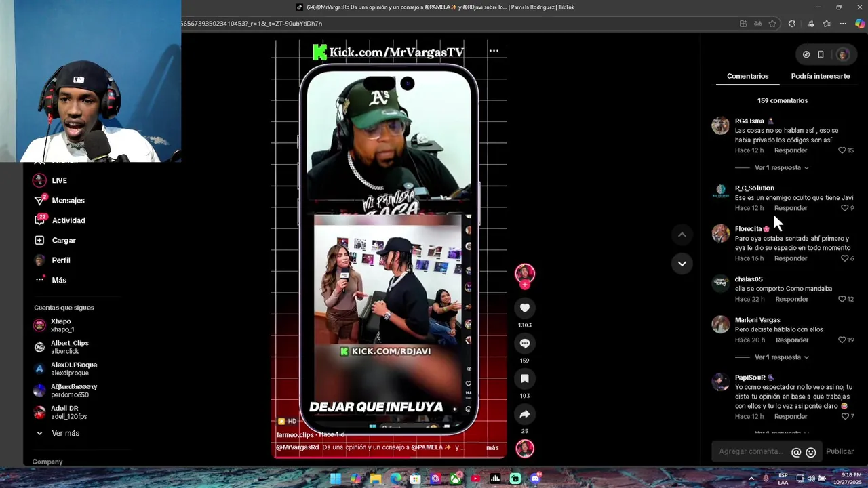Expand Ver 1 respuesta under Marleni Vargas

[781, 357]
